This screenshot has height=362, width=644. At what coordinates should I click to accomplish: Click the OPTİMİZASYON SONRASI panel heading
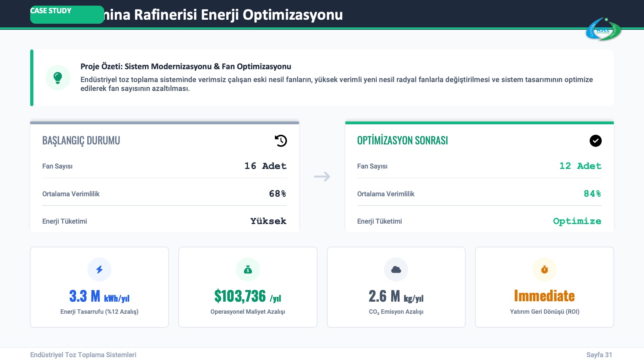402,141
